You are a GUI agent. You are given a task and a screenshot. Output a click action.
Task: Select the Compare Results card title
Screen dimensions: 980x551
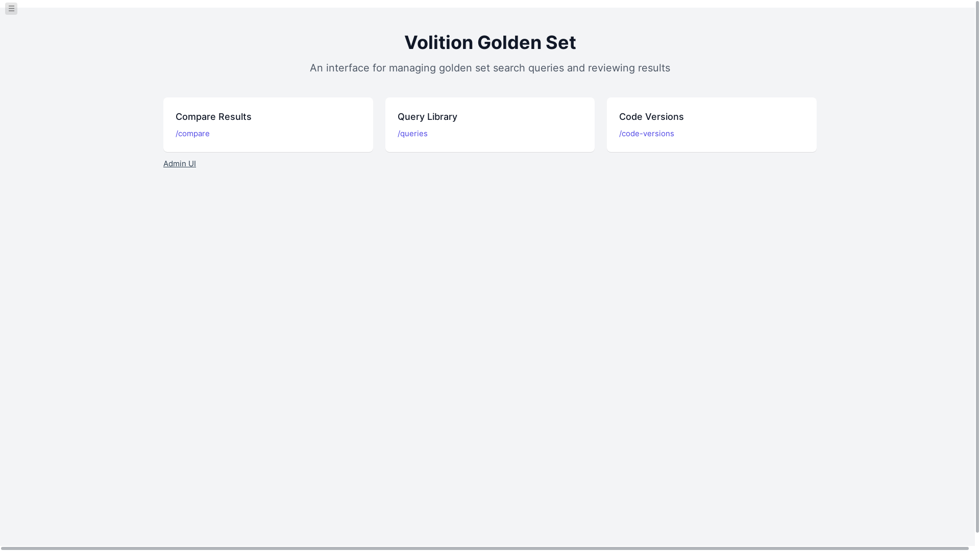213,117
